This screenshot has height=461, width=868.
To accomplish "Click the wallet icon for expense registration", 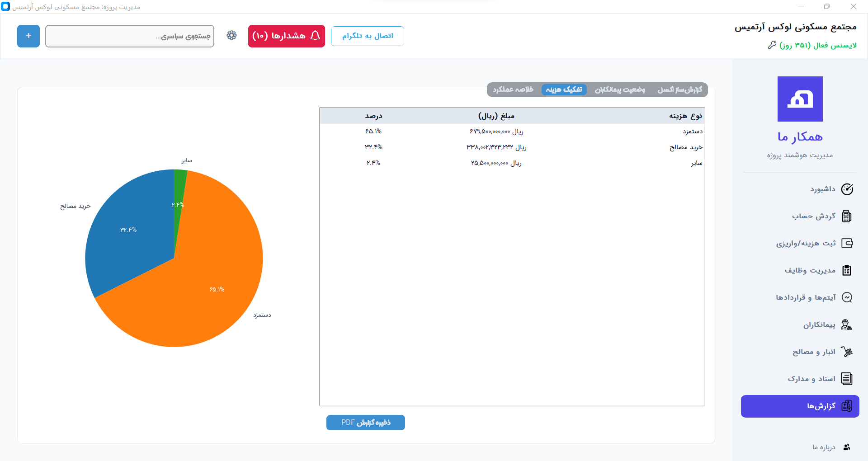I will point(847,244).
